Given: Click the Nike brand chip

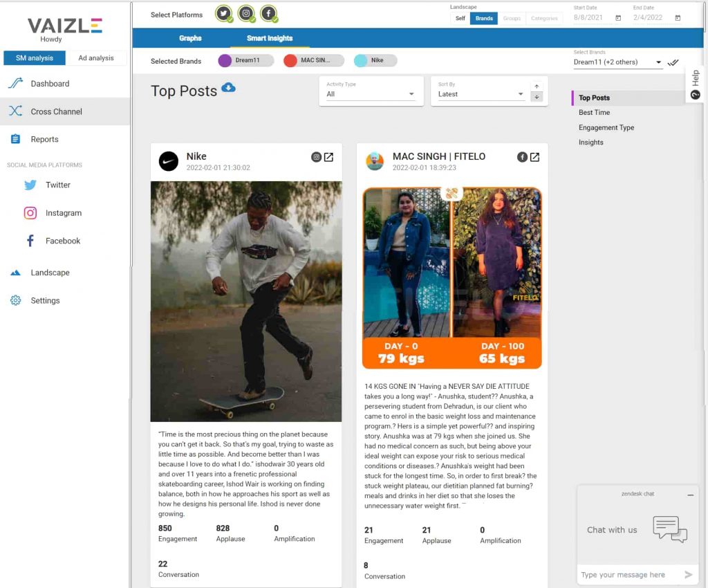Looking at the screenshot, I should (x=375, y=60).
